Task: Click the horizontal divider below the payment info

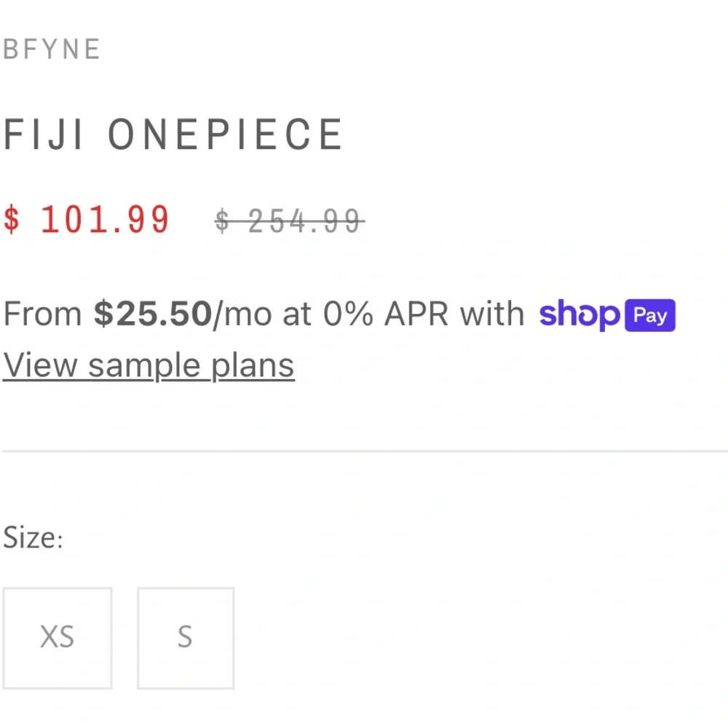Action: tap(364, 451)
